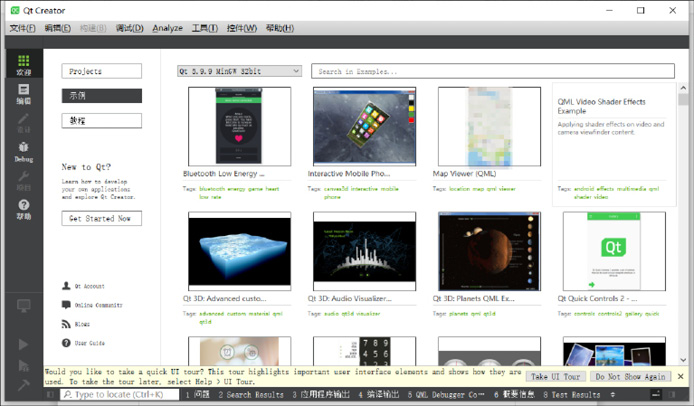Open Qt Quick Controls 2 gallery thumbnail

[614, 251]
